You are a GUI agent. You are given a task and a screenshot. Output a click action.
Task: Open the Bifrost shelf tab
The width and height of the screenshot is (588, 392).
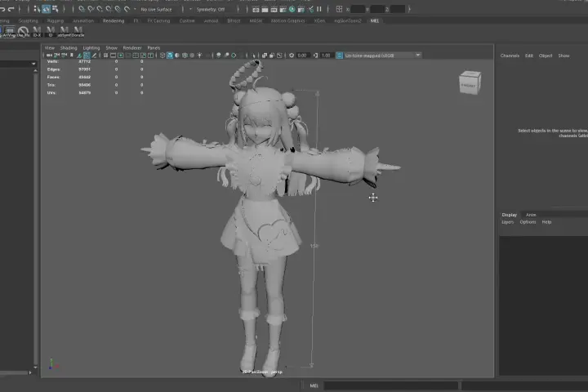(234, 20)
